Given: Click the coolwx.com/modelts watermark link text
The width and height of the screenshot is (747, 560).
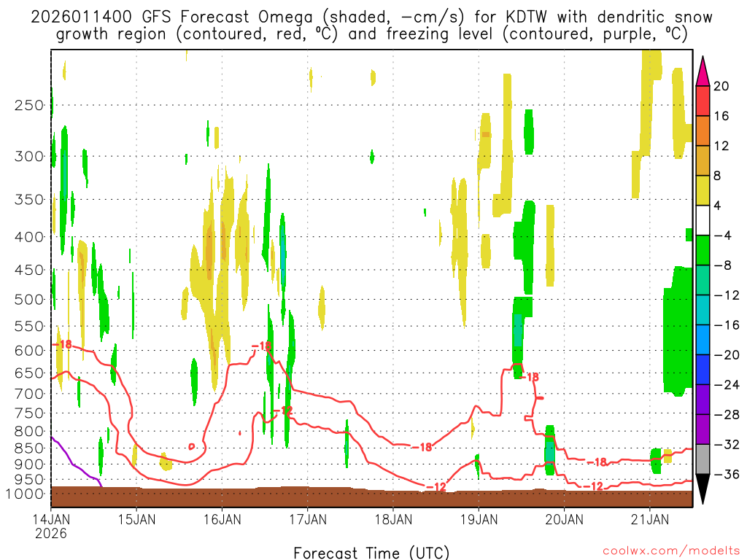Looking at the screenshot, I should pyautogui.click(x=671, y=551).
